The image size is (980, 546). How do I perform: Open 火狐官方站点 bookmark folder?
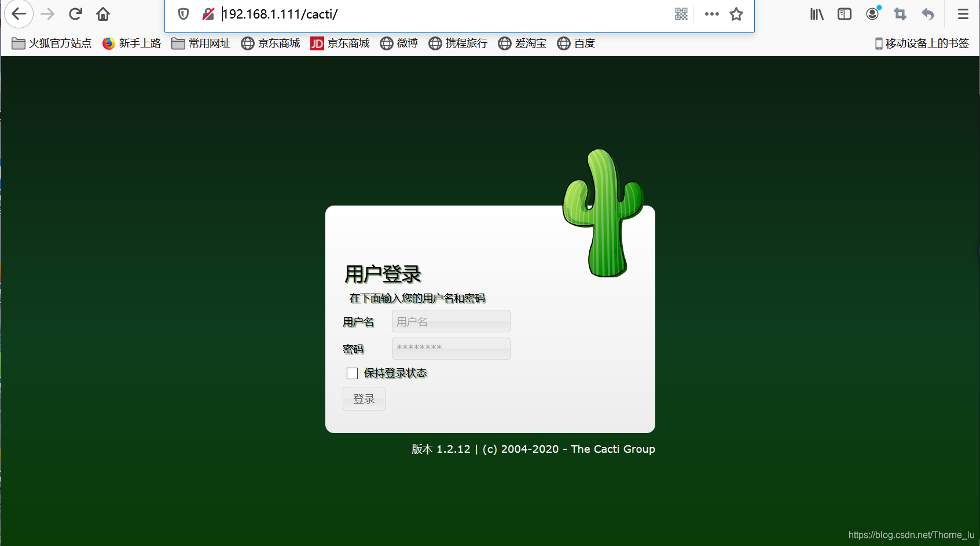[x=52, y=43]
